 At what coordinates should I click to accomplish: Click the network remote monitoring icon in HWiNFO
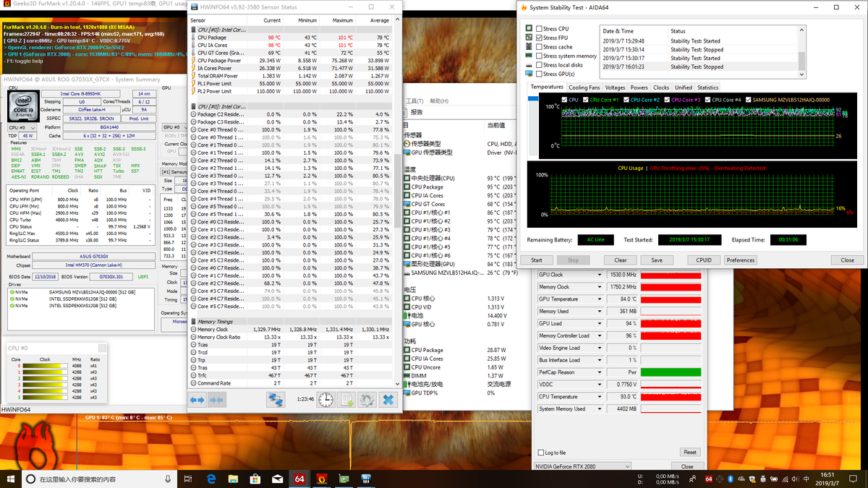276,399
